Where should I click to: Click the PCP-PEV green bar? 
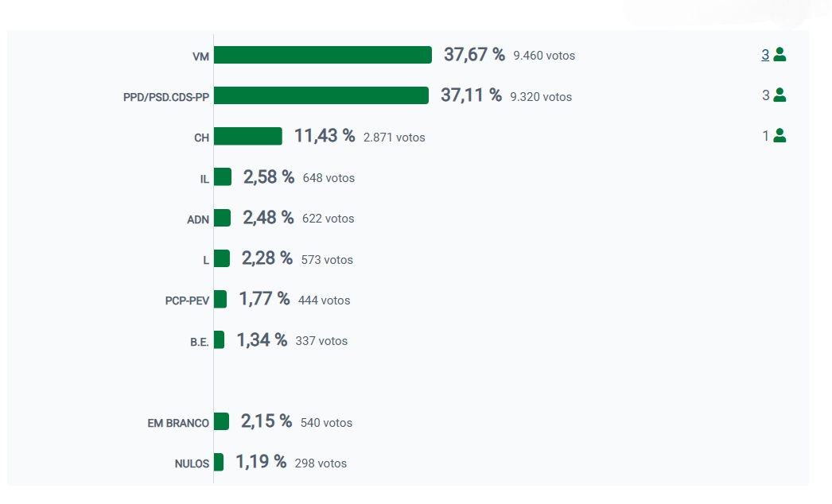point(220,299)
